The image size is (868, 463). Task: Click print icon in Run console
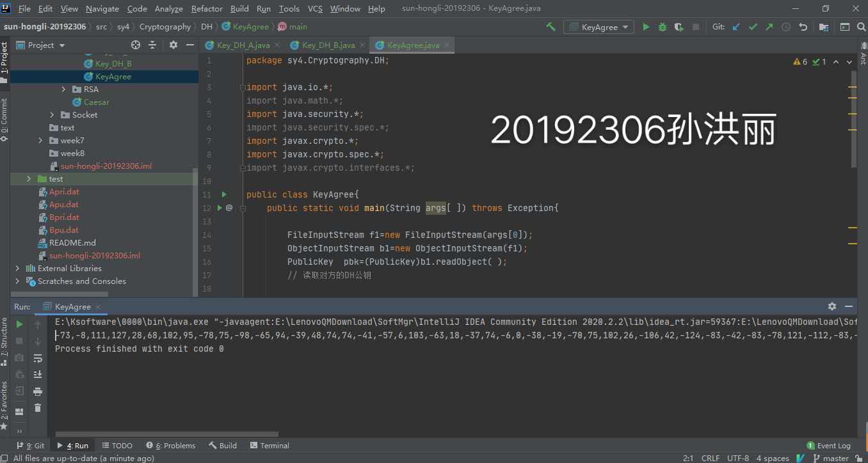pyautogui.click(x=38, y=391)
